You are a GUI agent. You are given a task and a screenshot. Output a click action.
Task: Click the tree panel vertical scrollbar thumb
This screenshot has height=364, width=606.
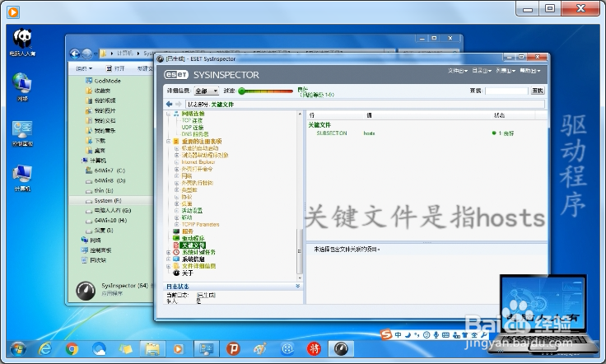(299, 251)
